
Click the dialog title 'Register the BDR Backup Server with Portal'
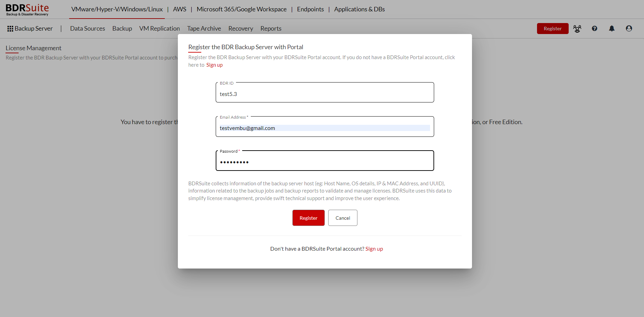[x=246, y=47]
